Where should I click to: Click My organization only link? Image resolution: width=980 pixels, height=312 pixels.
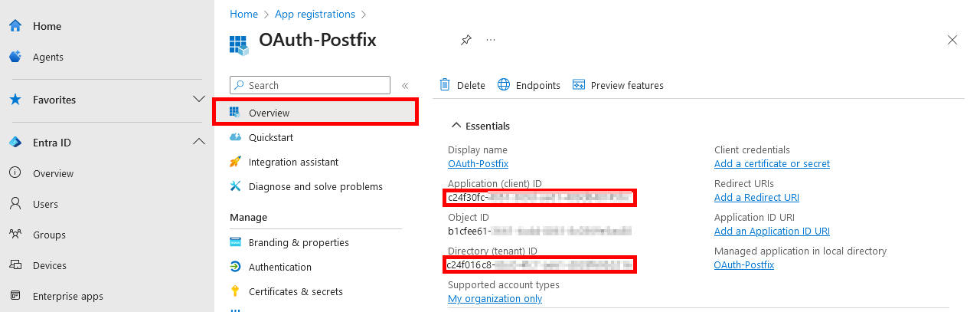pos(495,298)
